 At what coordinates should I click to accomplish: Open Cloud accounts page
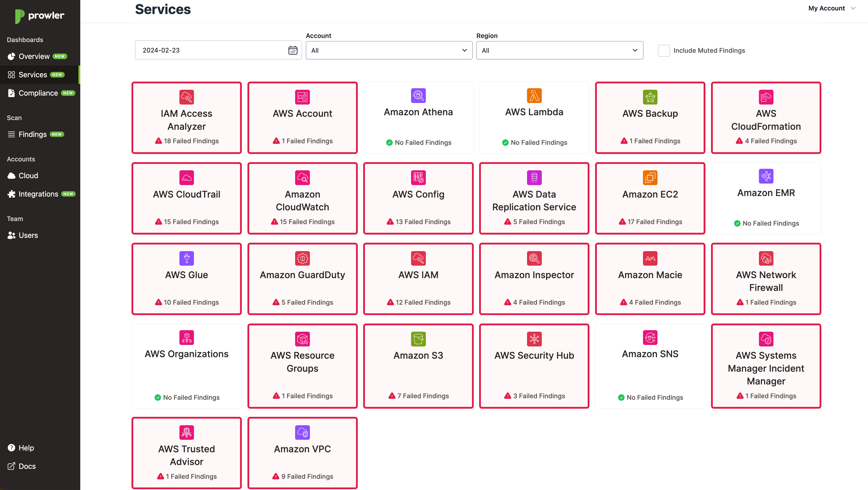pyautogui.click(x=40, y=176)
